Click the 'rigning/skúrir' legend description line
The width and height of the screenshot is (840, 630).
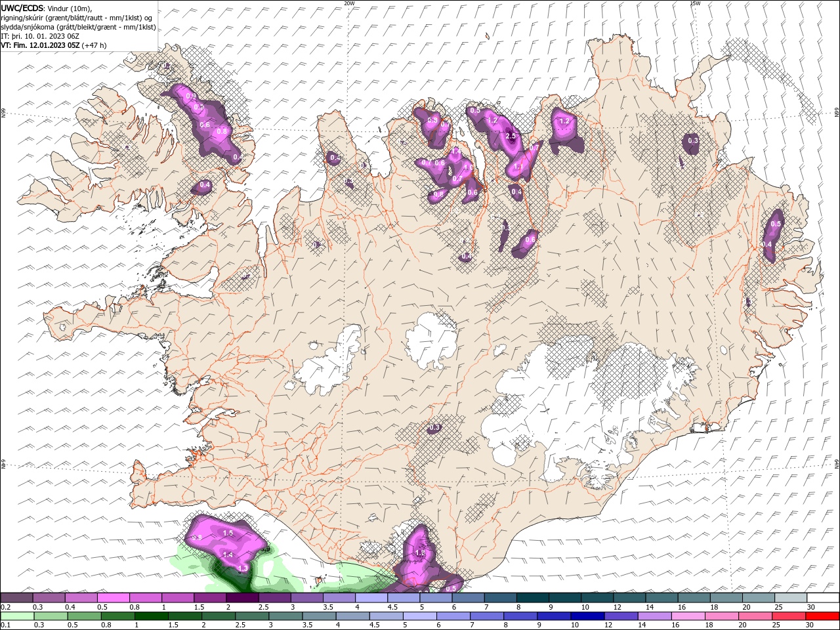tap(76, 18)
